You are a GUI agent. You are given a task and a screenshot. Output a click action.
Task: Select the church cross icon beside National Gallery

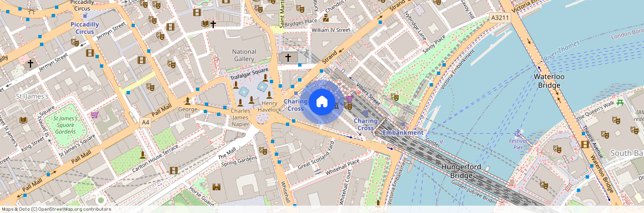click(x=288, y=58)
